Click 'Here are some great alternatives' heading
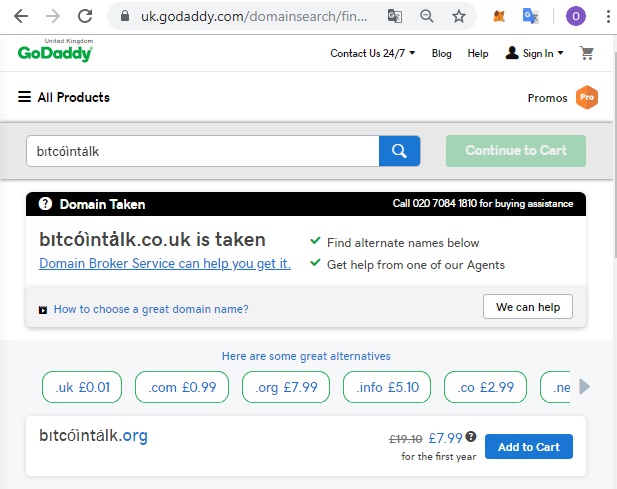This screenshot has width=617, height=489. [x=306, y=356]
